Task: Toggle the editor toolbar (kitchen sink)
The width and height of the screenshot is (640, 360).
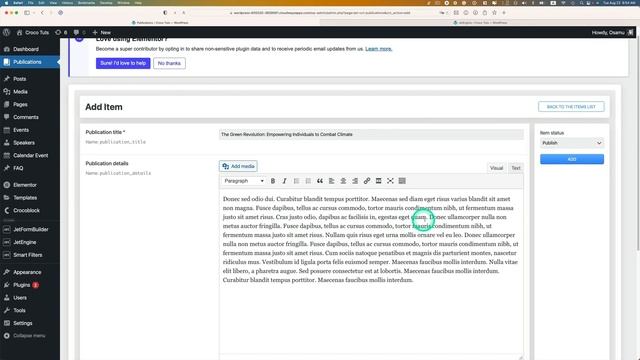Action: 402,181
